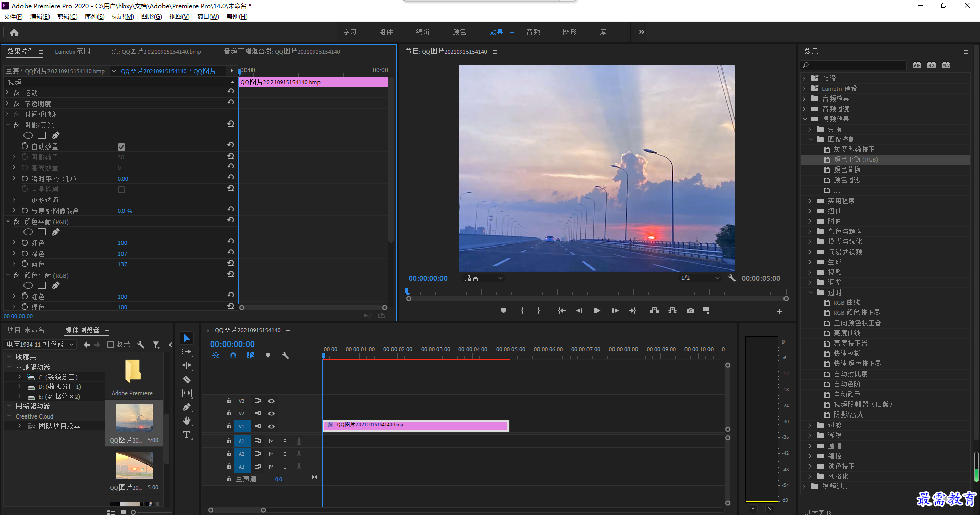Image resolution: width=980 pixels, height=515 pixels.
Task: Select the Hand tool
Action: [x=187, y=421]
